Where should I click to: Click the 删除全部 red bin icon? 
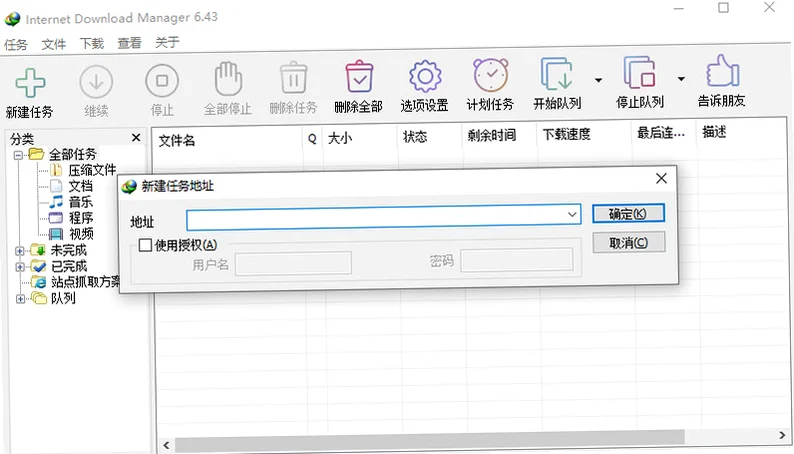tap(359, 76)
